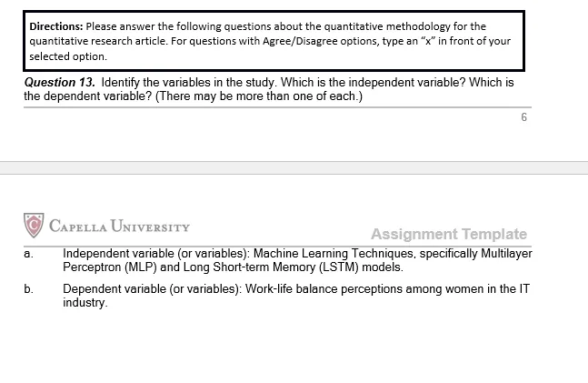Place cursor on list label "b."
Screen dimensions: 588x383
tap(30, 290)
